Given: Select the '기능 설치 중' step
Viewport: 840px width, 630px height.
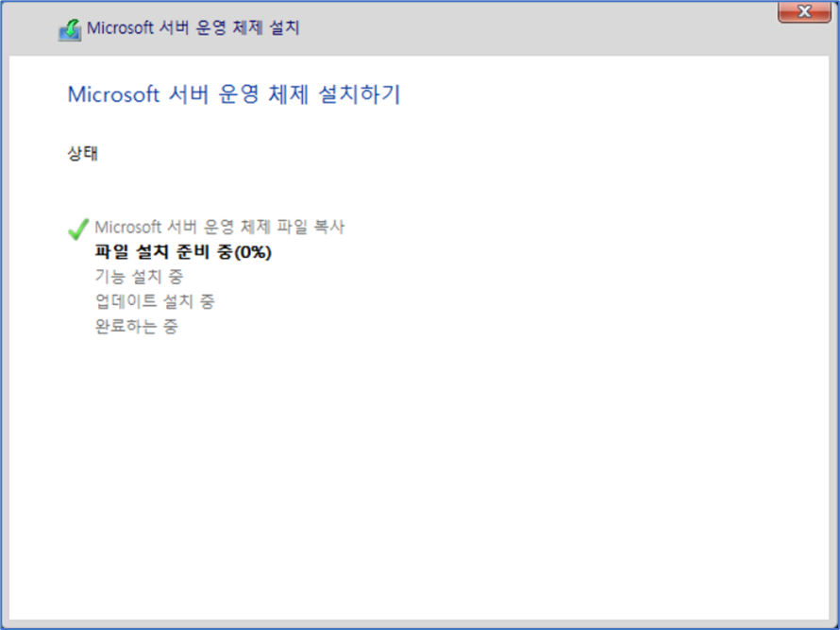Looking at the screenshot, I should pyautogui.click(x=139, y=277).
